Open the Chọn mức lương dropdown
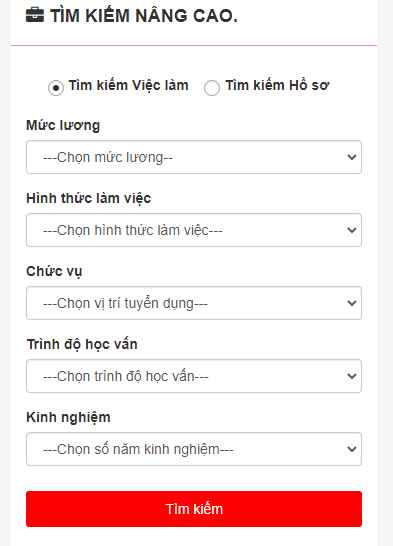393x546 pixels. pos(194,157)
